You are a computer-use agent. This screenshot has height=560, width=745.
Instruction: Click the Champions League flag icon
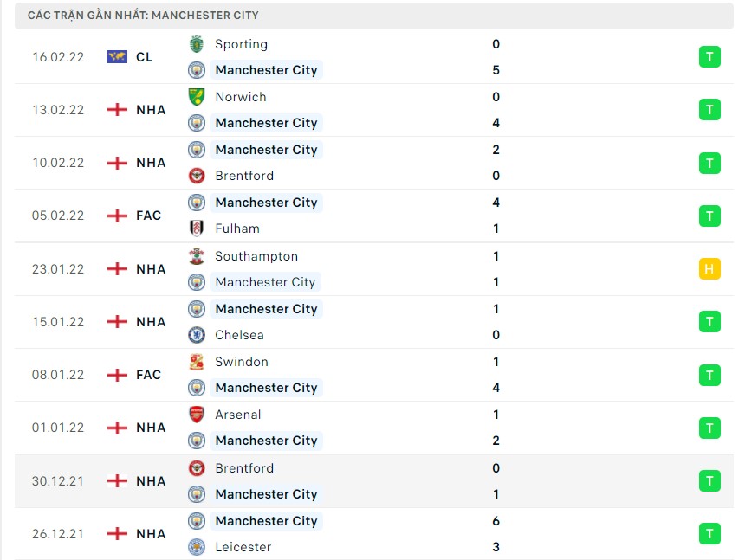(117, 57)
